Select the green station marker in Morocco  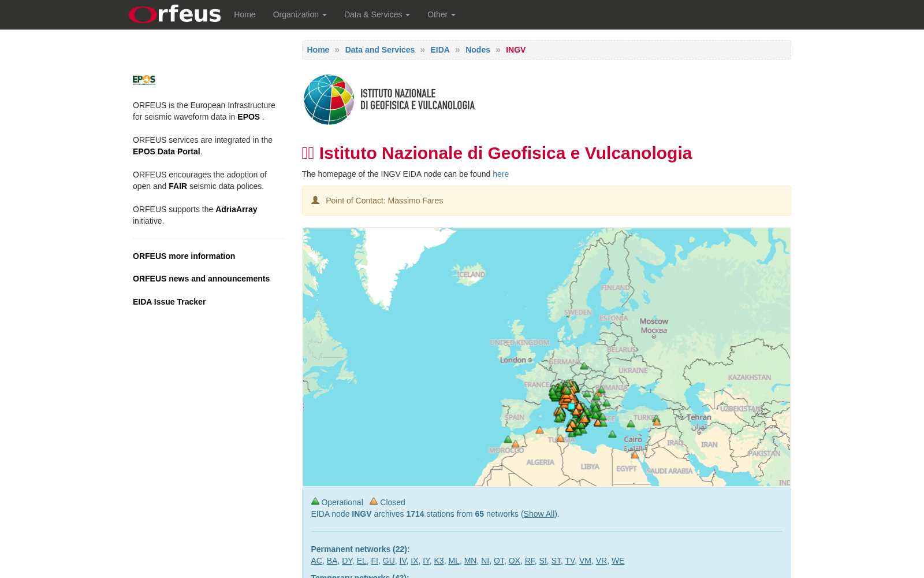pyautogui.click(x=508, y=439)
